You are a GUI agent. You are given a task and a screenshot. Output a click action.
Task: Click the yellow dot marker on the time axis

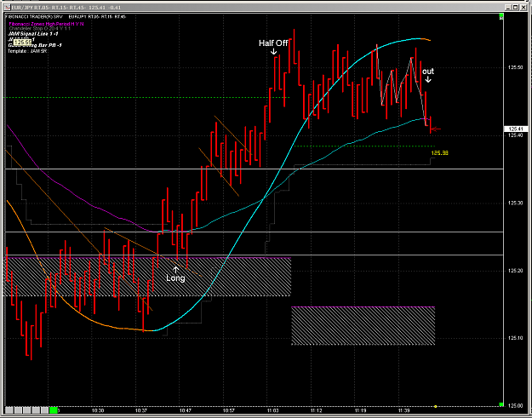point(436,406)
